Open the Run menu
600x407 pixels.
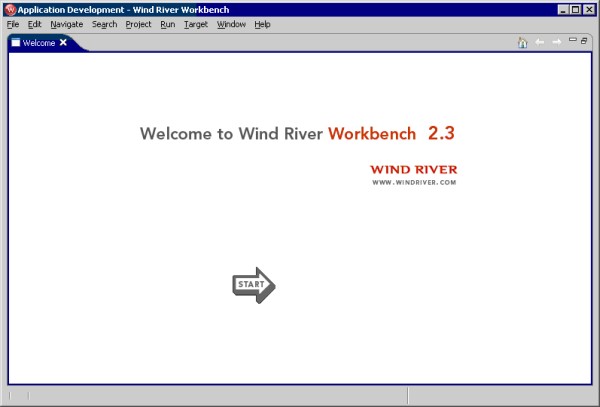click(167, 24)
